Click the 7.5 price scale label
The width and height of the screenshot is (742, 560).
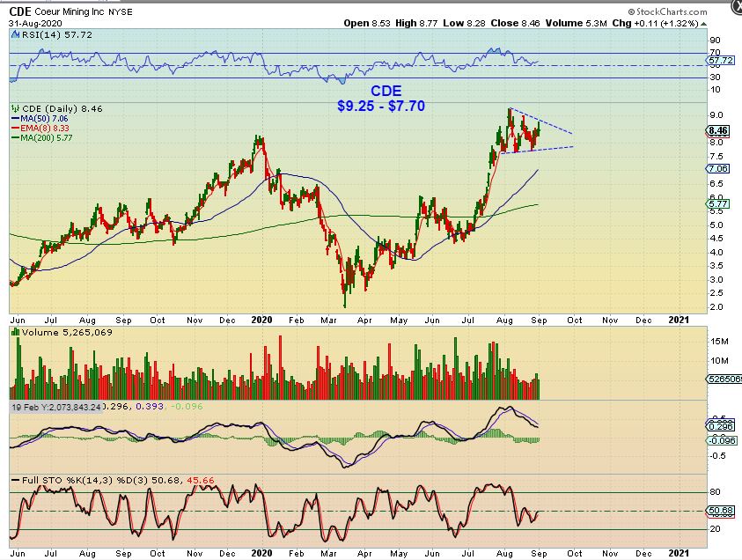coord(716,156)
